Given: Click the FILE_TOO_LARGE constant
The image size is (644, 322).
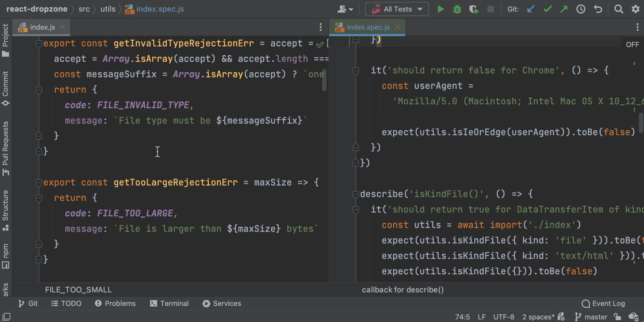Looking at the screenshot, I should (x=135, y=213).
